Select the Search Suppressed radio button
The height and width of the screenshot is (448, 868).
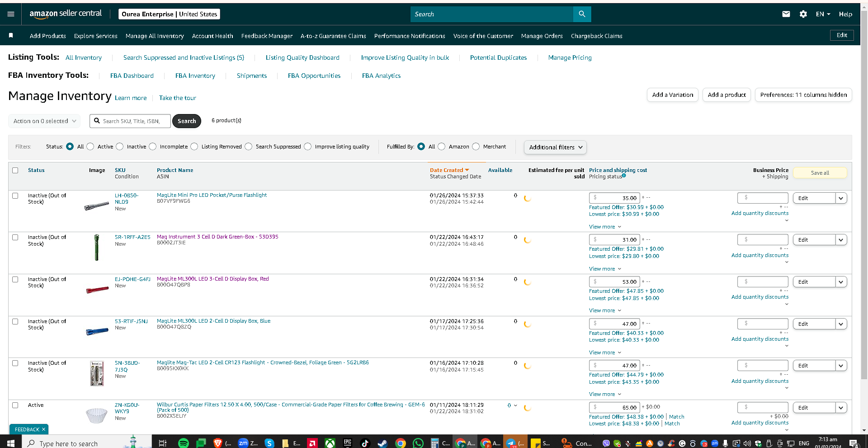[x=249, y=147]
